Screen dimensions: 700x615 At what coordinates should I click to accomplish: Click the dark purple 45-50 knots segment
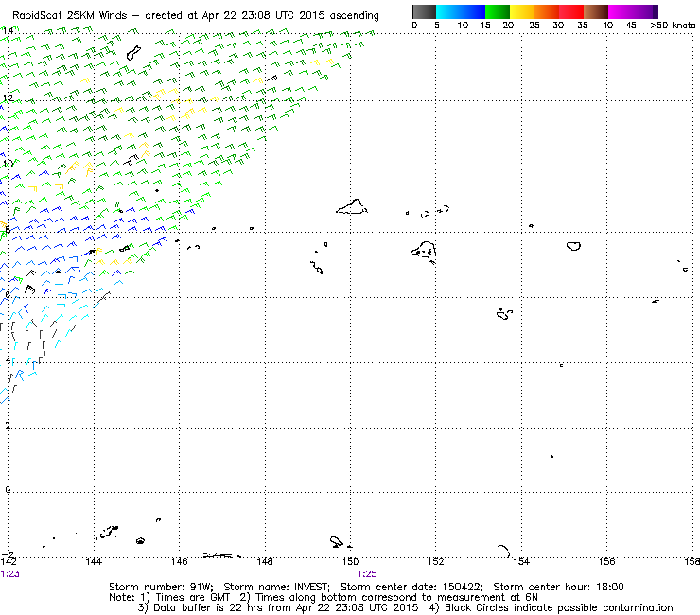click(645, 11)
